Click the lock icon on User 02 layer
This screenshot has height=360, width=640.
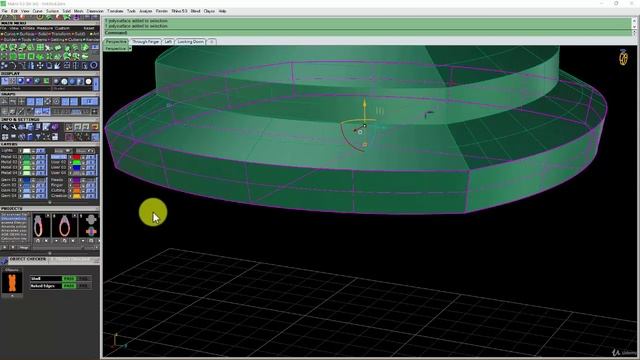pos(83,162)
